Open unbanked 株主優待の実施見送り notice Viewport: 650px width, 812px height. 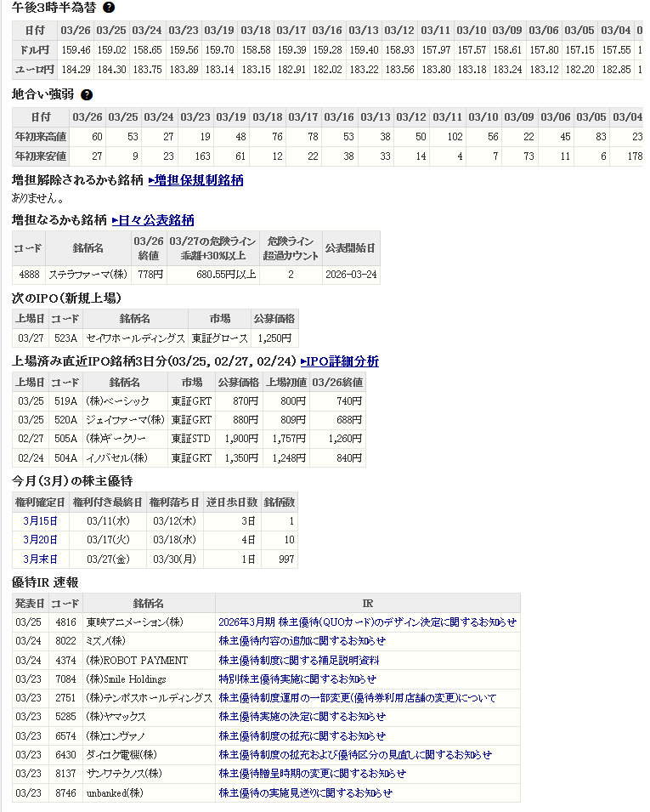coord(305,792)
